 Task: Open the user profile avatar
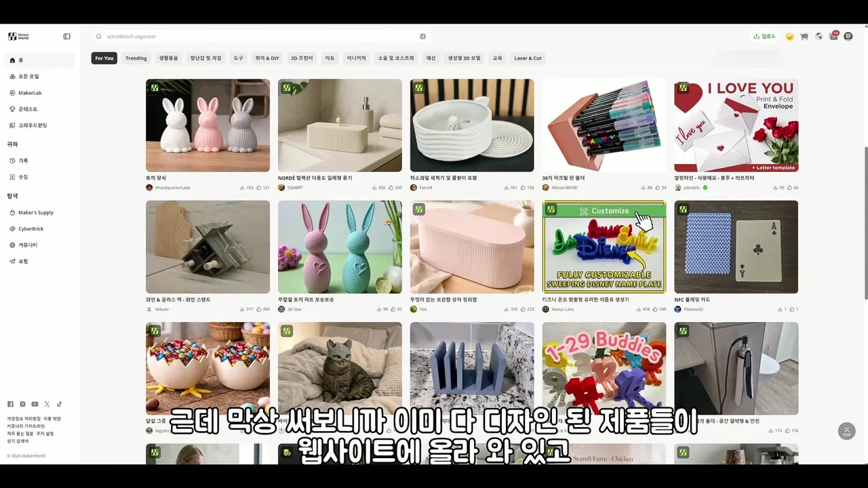coord(848,37)
